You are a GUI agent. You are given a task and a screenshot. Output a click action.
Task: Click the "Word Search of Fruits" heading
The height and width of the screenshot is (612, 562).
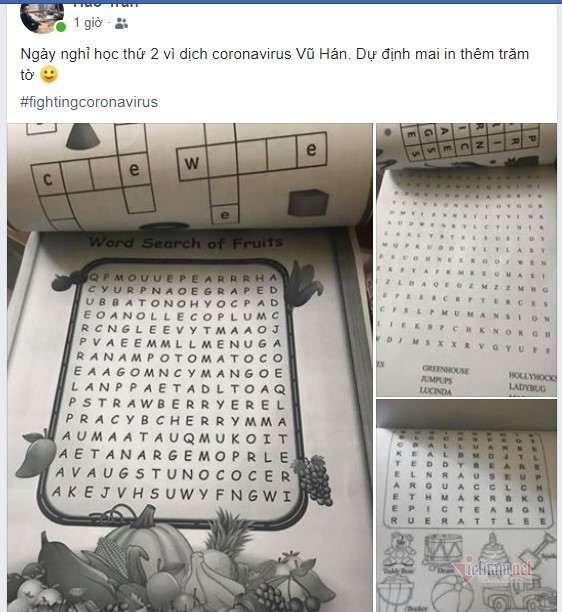point(186,243)
